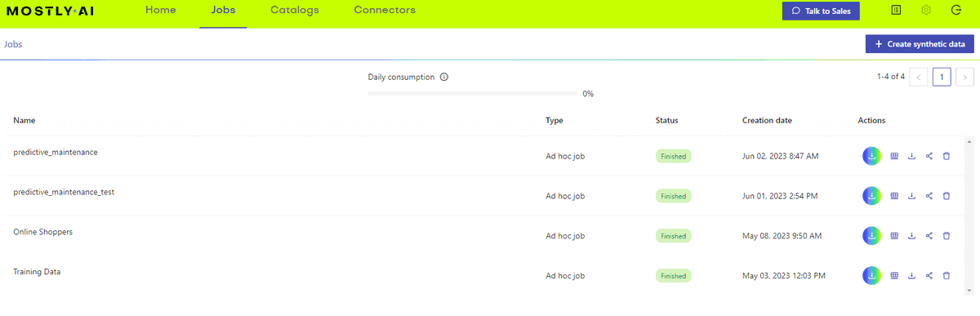Image resolution: width=980 pixels, height=316 pixels.
Task: Delete predictive_maintenance_test using trash icon
Action: point(947,196)
